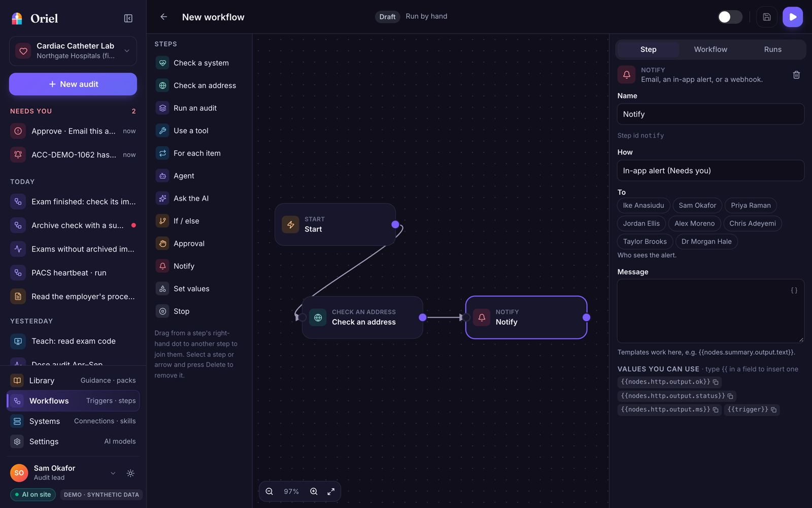Toggle recipient Jordan Ellis
The image size is (812, 508).
(x=641, y=224)
